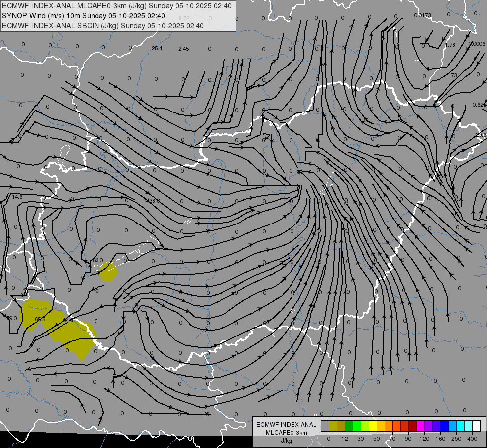Screen dimensions: 487x448
Task: Click the pure yellow legend swatch
Action: tap(373, 426)
